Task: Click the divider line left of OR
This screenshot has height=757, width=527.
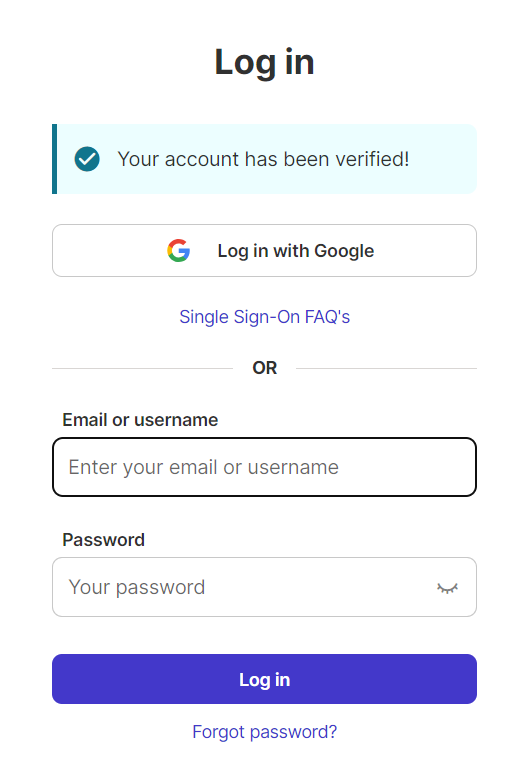Action: tap(142, 368)
